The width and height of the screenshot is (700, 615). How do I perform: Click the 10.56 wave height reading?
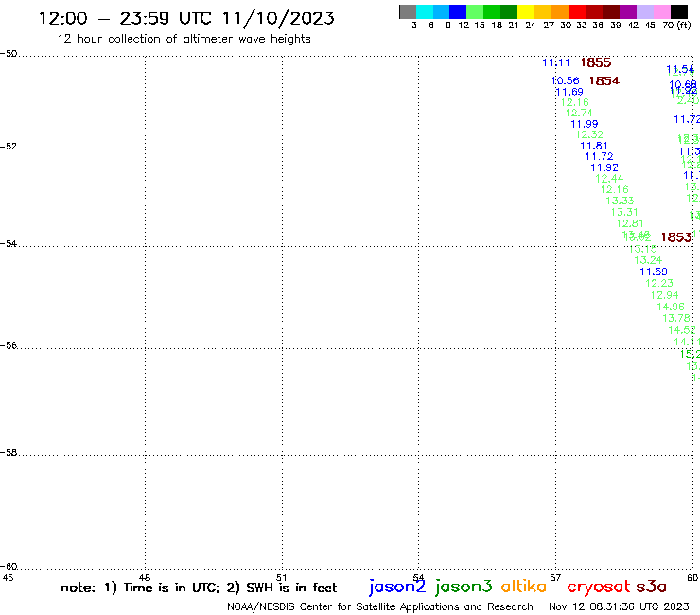(x=565, y=80)
